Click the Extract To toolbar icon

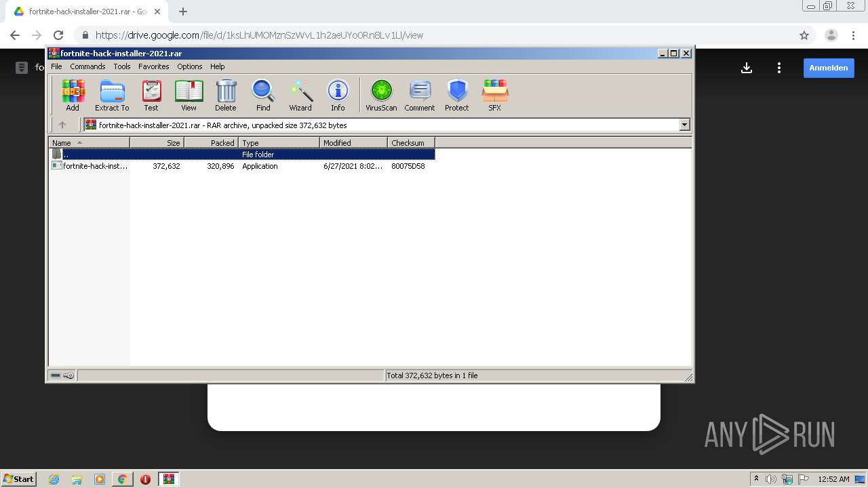[x=112, y=96]
